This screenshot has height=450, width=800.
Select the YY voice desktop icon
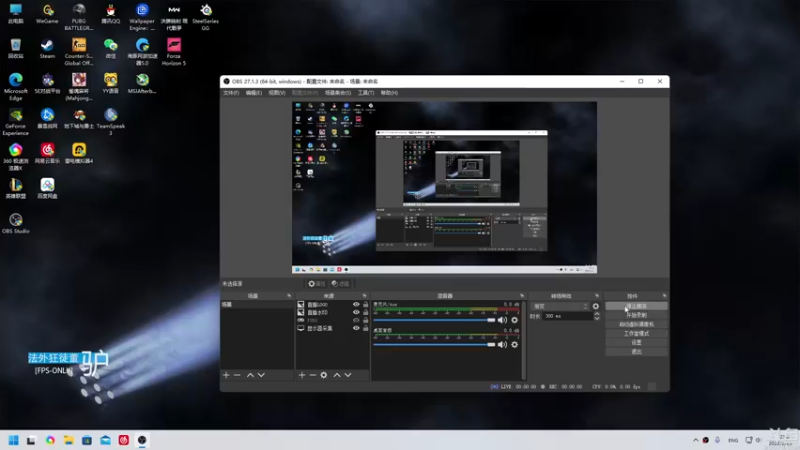111,84
